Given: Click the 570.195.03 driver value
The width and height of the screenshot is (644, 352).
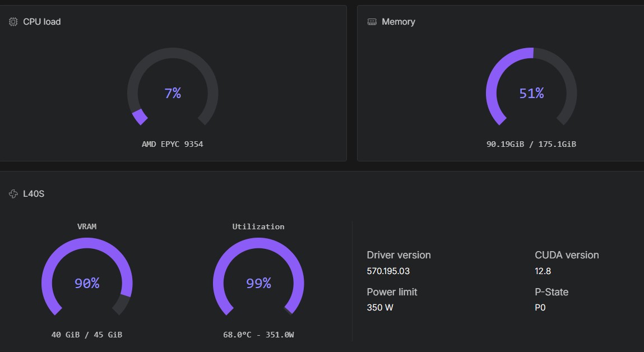Looking at the screenshot, I should tap(388, 271).
